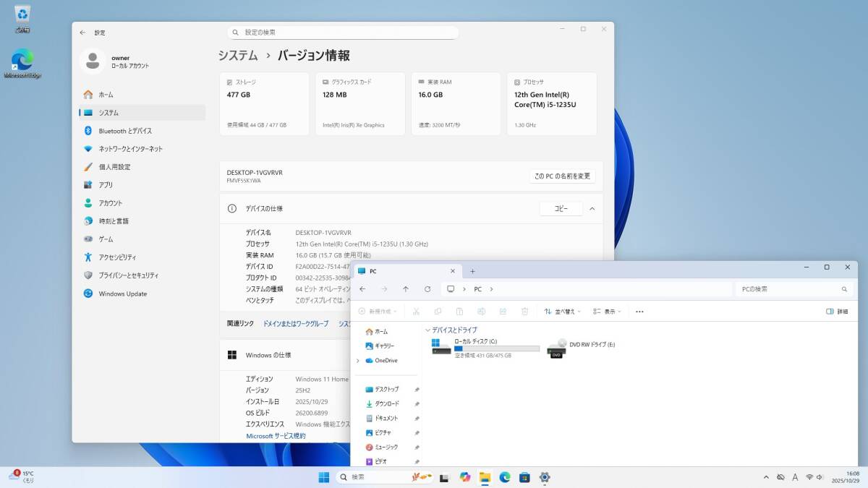
Task: Open the 表示 view dropdown
Action: (x=608, y=311)
